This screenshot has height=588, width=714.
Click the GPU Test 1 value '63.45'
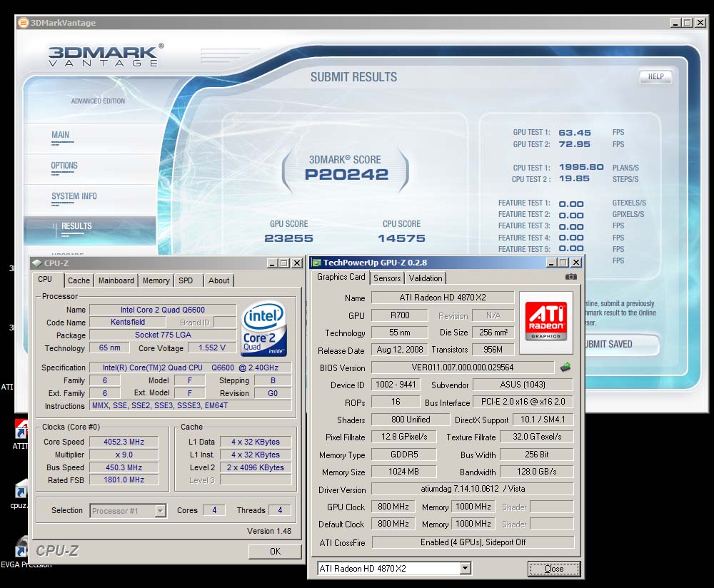click(x=575, y=133)
